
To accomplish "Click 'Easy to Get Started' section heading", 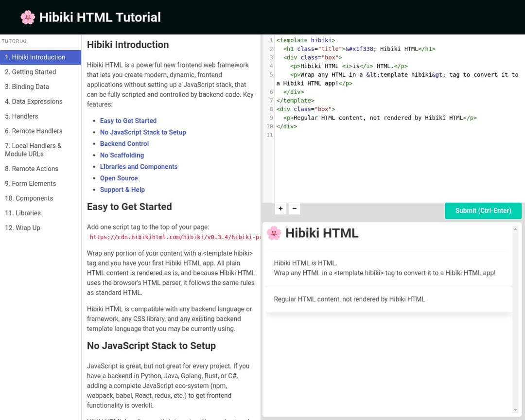I will point(129,207).
